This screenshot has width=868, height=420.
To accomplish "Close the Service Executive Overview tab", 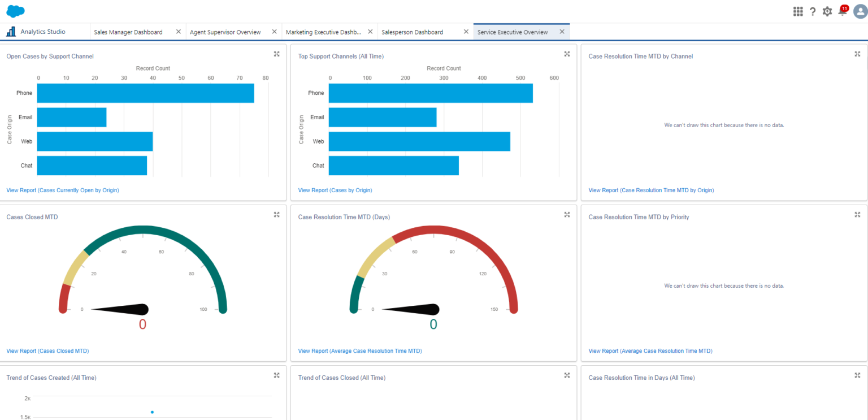I will pos(562,32).
